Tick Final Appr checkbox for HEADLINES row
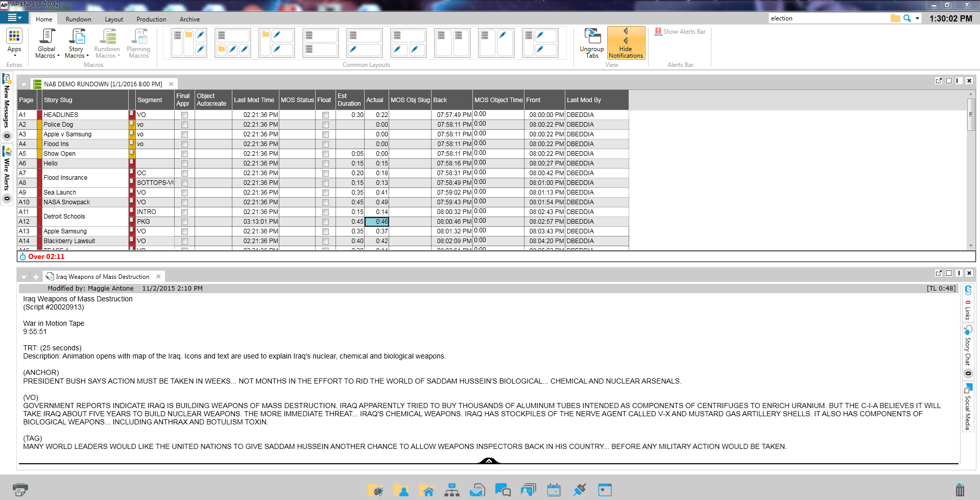 (x=184, y=115)
